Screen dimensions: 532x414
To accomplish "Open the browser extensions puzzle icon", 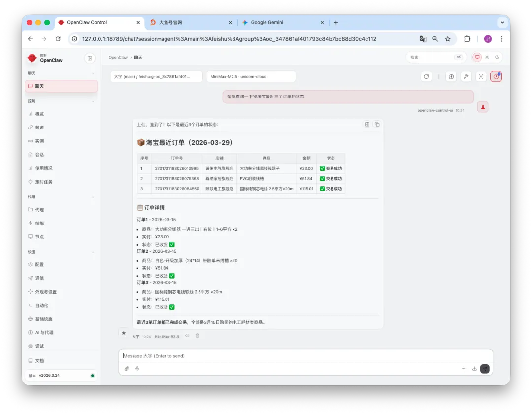I will click(x=467, y=39).
